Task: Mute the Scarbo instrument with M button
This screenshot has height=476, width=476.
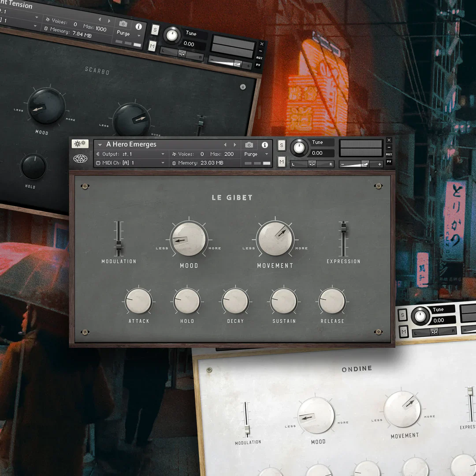Action: pos(152,46)
